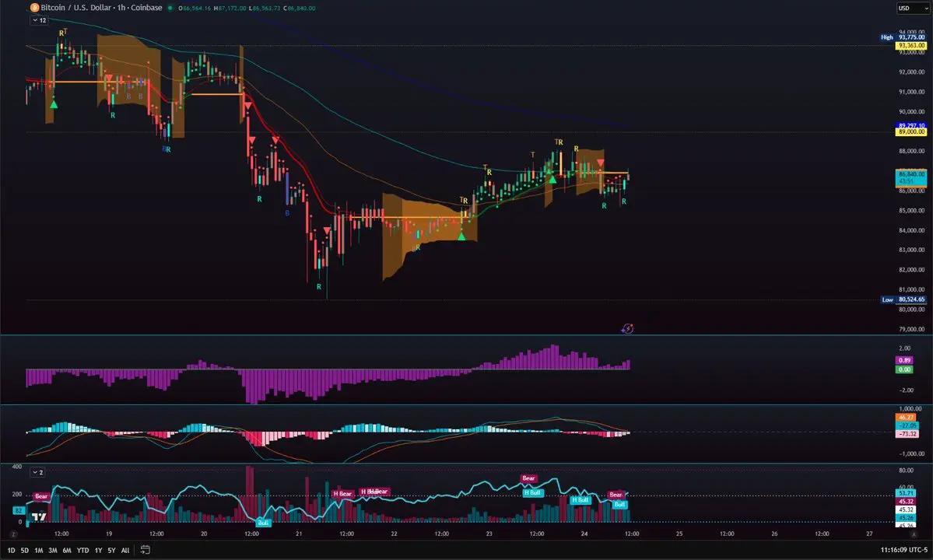Click the Bitcoin / U.S. Dollar symbol title
Viewport: 933px width, 560px height.
point(101,8)
